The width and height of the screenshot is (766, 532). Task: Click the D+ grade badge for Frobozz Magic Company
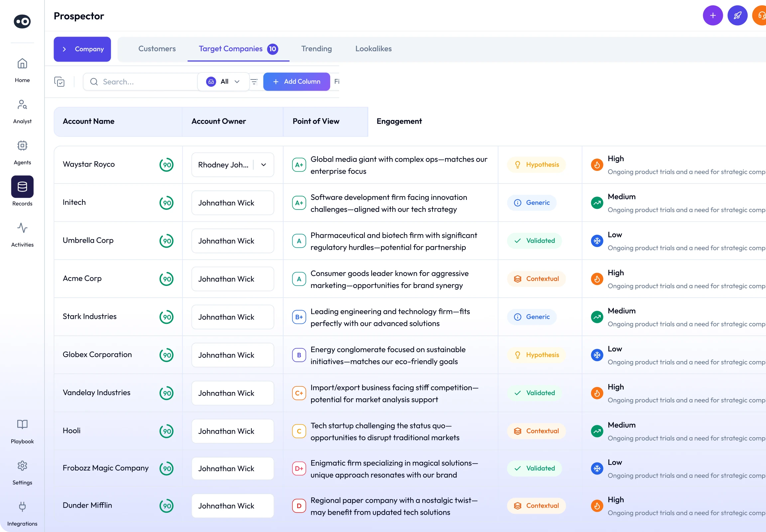[x=299, y=468]
